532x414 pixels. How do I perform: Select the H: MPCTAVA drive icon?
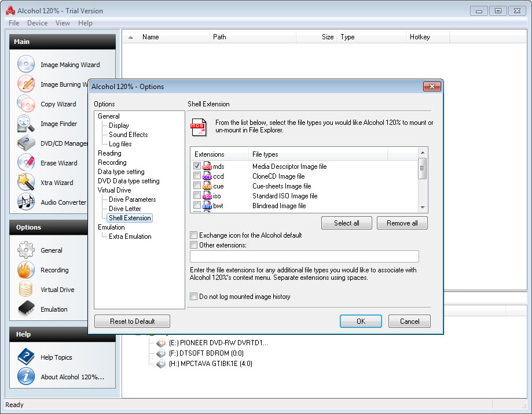point(161,364)
